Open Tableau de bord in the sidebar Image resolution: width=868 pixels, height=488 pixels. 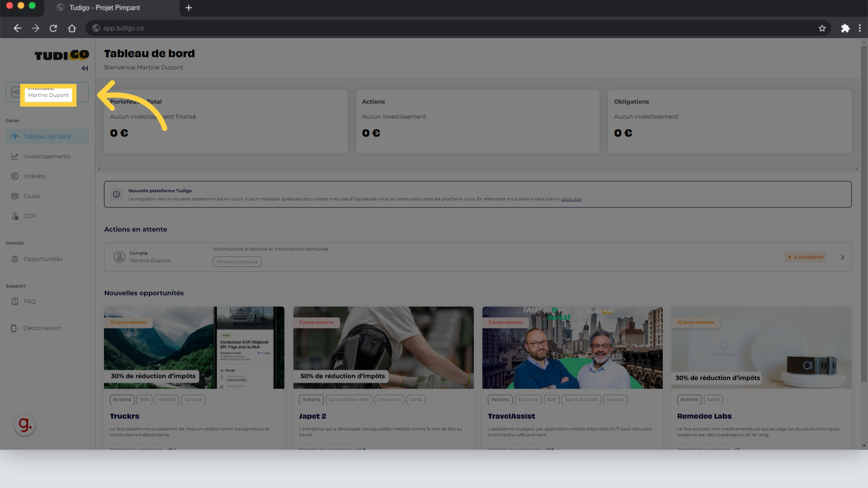coord(47,136)
